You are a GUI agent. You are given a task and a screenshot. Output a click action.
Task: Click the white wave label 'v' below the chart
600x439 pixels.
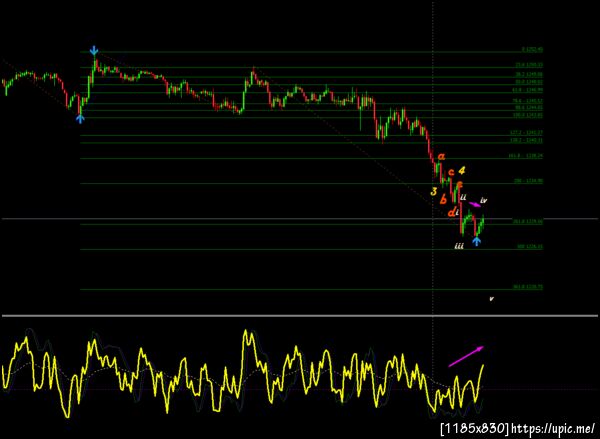(x=492, y=299)
